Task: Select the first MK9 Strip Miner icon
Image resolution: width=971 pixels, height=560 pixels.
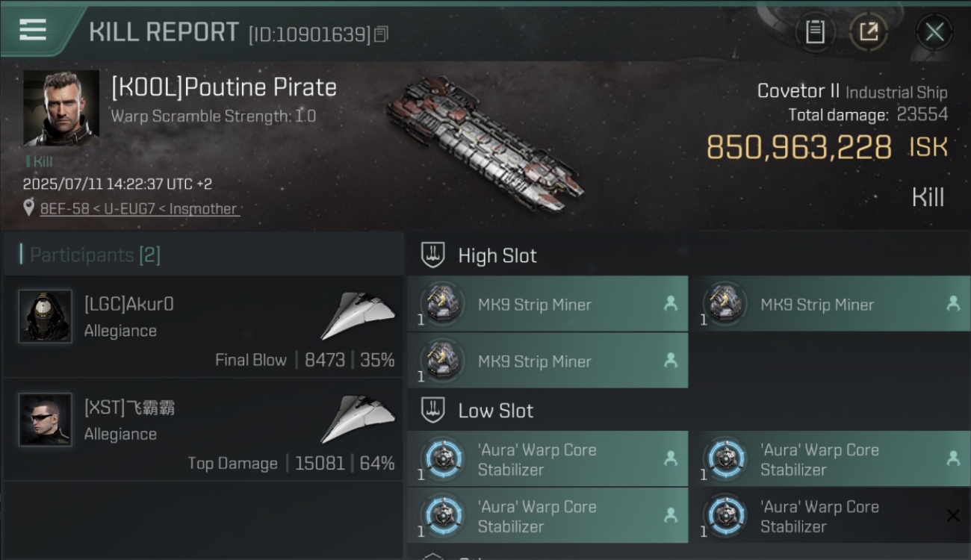Action: 442,304
